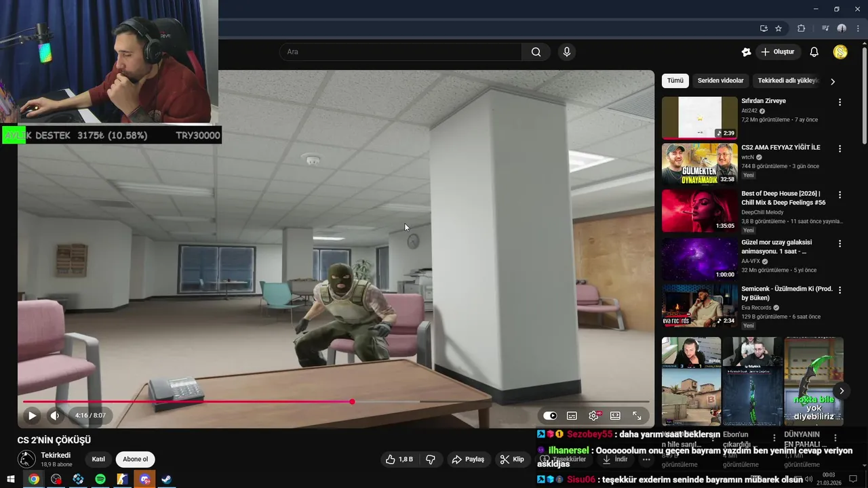Viewport: 868px width, 488px height.
Task: Start voice search with microphone icon
Action: click(x=567, y=52)
